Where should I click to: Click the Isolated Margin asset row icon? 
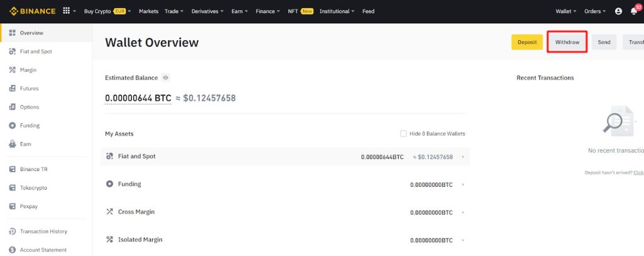[109, 239]
